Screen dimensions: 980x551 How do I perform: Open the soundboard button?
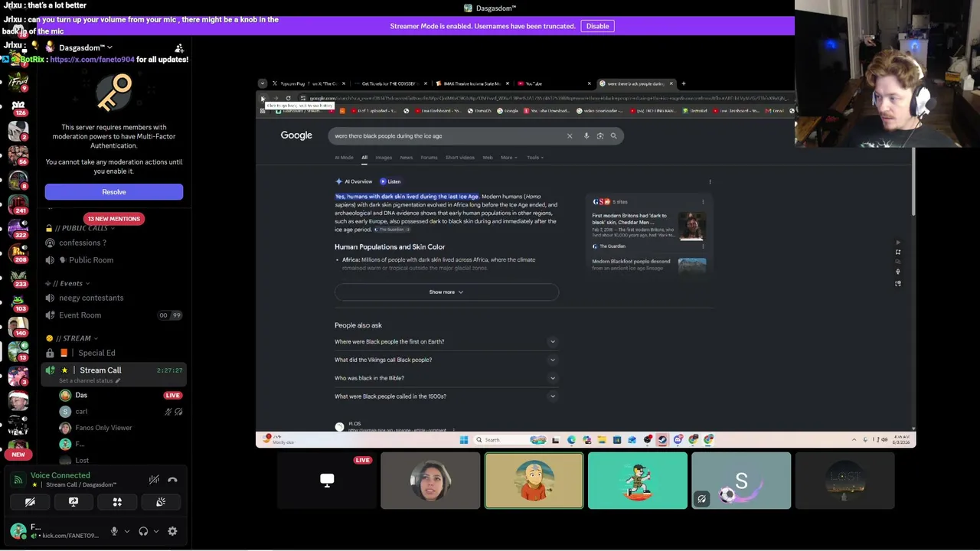[161, 502]
